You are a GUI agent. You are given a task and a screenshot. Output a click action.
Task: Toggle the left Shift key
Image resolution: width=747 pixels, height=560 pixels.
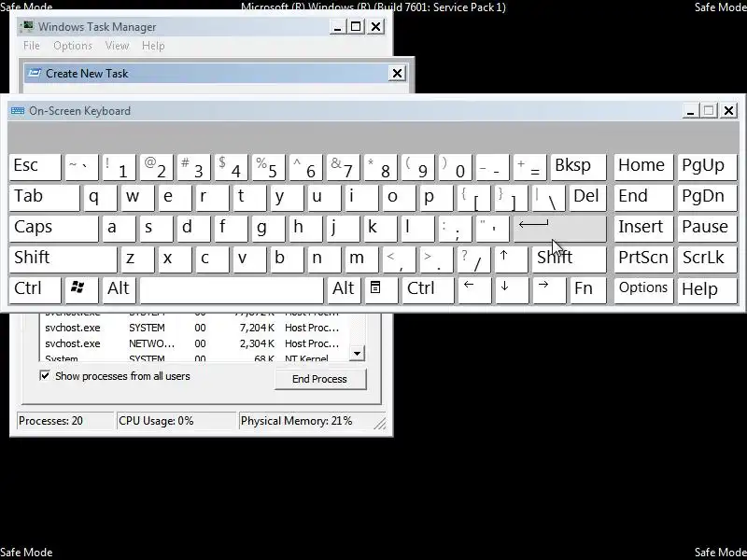[x=63, y=259]
